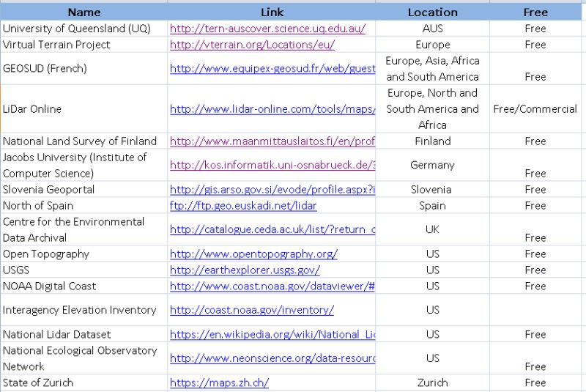Select the Europe location cell

point(432,45)
